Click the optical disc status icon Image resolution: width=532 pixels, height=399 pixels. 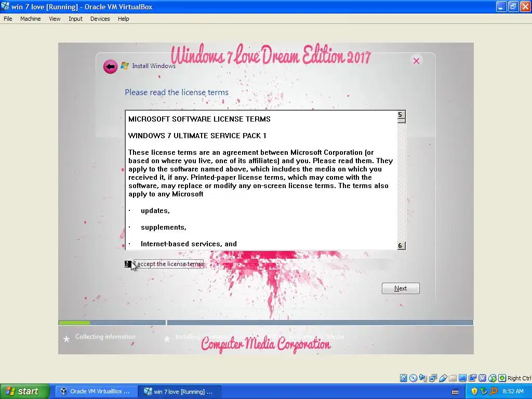coord(413,378)
